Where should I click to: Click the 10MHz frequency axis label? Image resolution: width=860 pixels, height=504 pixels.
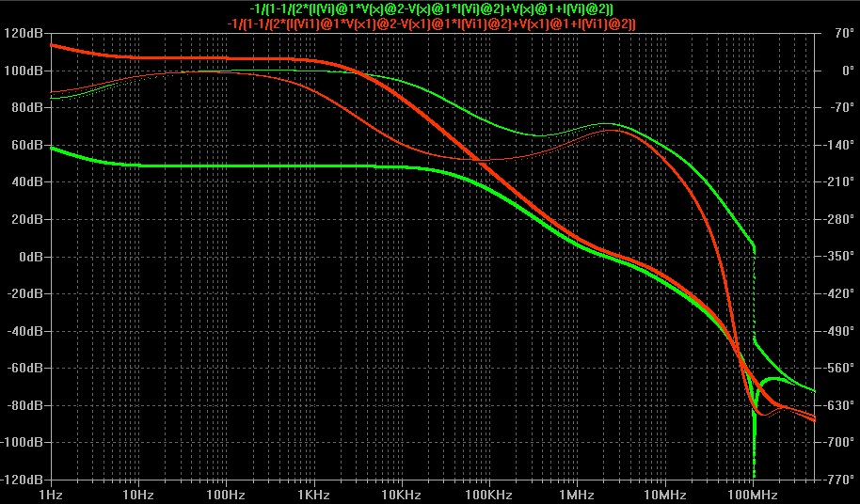coord(661,494)
